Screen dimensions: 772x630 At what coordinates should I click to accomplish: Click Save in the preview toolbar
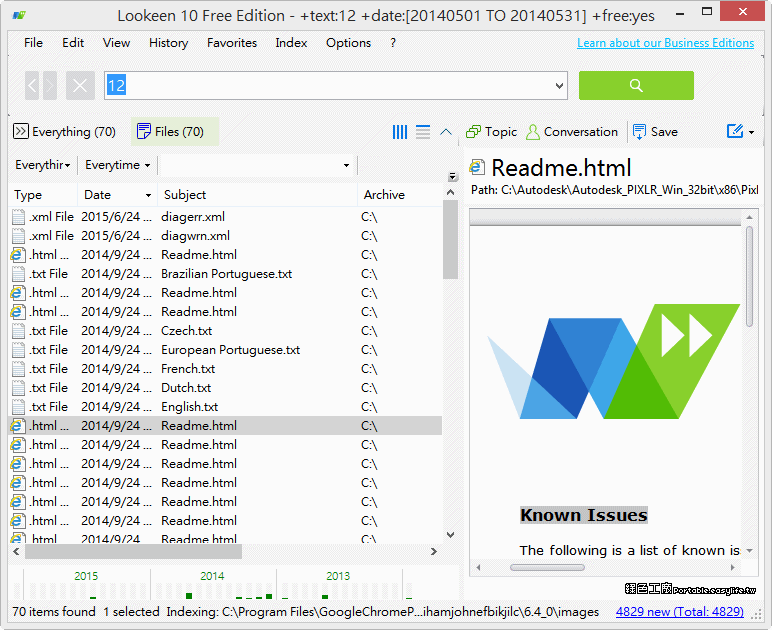click(x=655, y=132)
